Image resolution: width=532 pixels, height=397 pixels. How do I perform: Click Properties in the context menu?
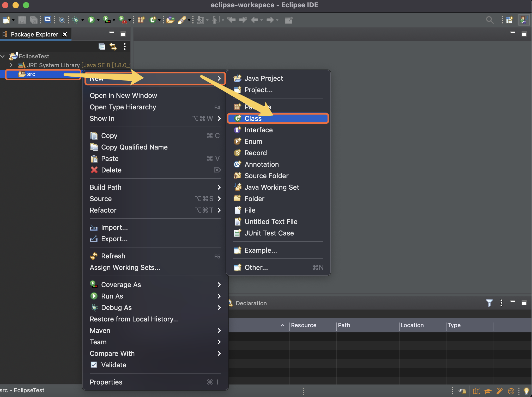106,382
